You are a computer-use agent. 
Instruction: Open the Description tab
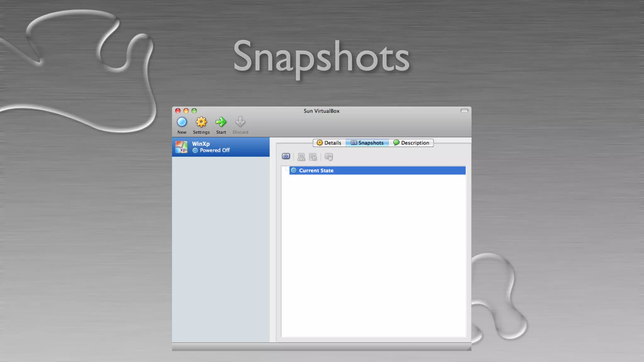pos(411,143)
